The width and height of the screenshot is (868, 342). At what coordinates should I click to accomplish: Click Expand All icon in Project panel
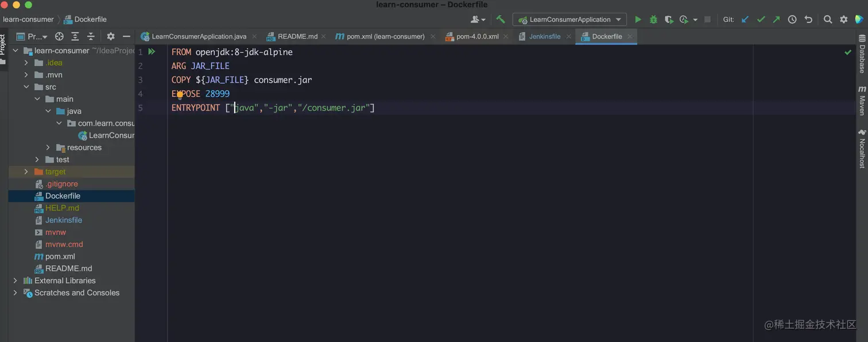(x=75, y=36)
